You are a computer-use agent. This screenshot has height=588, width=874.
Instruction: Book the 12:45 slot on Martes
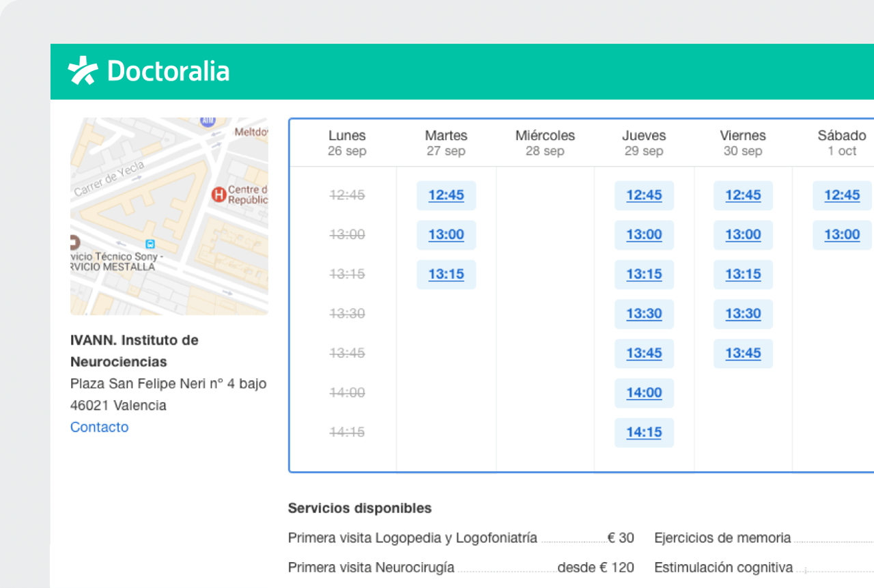pyautogui.click(x=446, y=195)
